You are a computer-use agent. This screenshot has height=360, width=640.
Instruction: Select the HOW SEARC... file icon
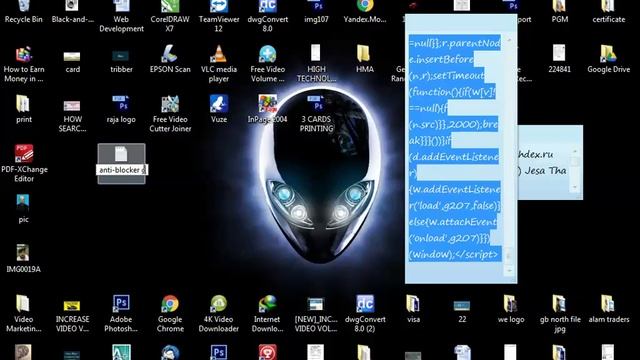[x=72, y=117]
